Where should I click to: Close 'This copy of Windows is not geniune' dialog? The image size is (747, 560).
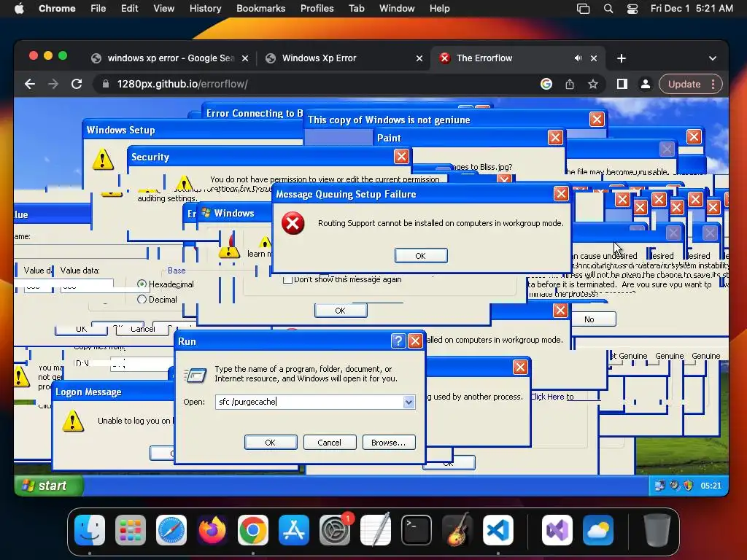(x=597, y=119)
